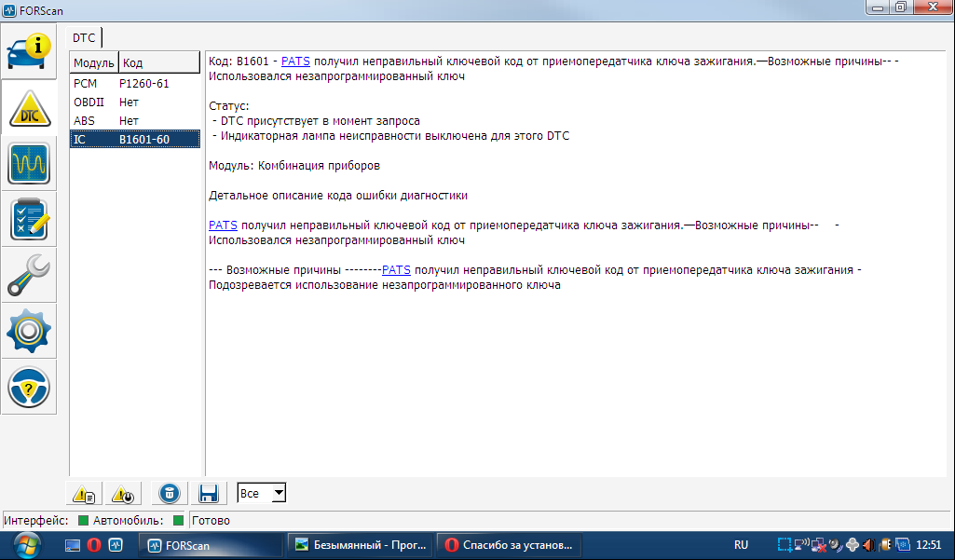955x560 pixels.
Task: Click the read DTC warning-list button
Action: [x=86, y=494]
